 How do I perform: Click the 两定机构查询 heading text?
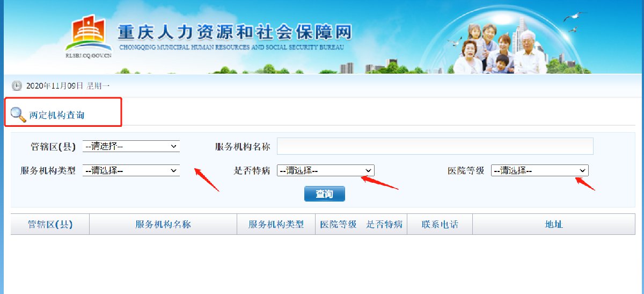coord(57,115)
